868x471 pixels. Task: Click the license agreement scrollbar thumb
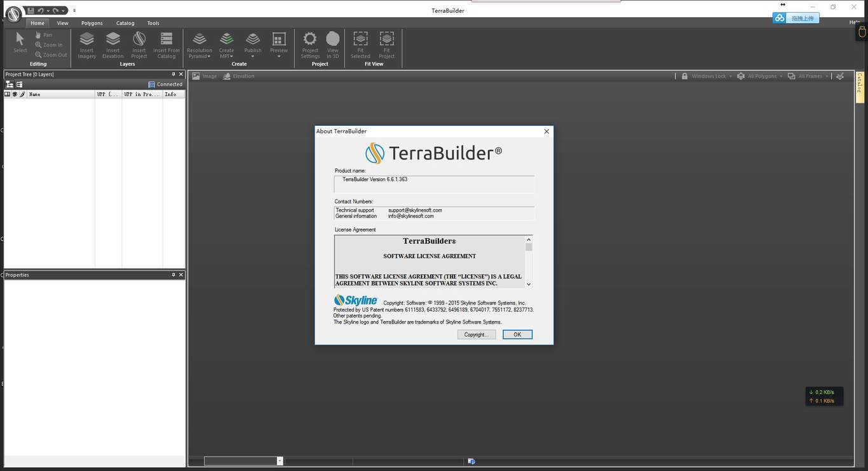pyautogui.click(x=529, y=247)
